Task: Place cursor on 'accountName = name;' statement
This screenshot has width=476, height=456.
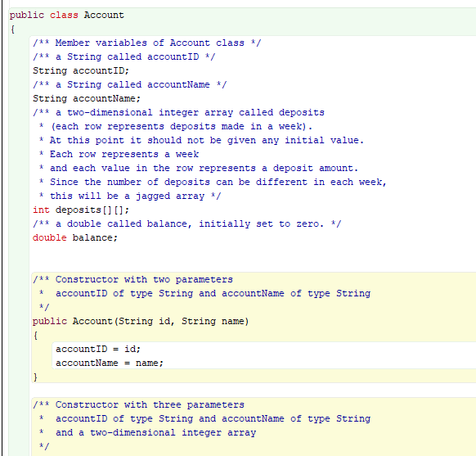Action: click(110, 363)
